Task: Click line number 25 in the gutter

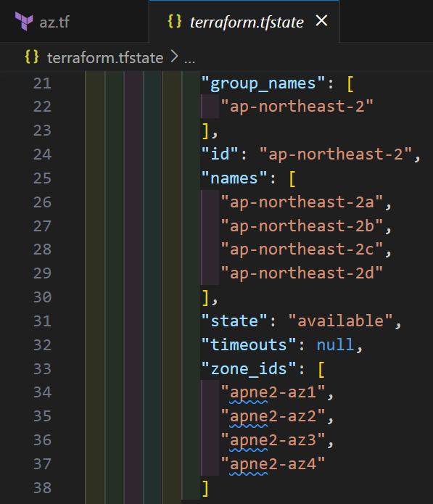Action: (42, 178)
